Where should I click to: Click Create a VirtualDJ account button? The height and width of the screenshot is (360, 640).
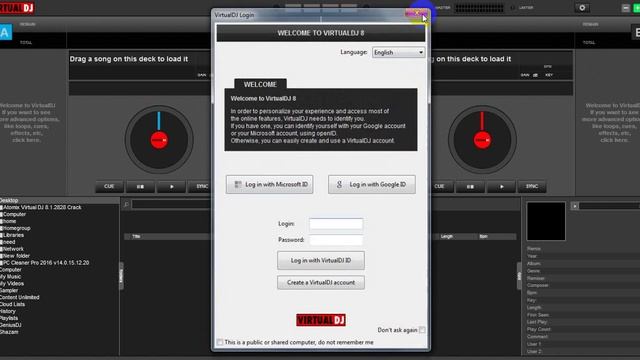coord(321,282)
